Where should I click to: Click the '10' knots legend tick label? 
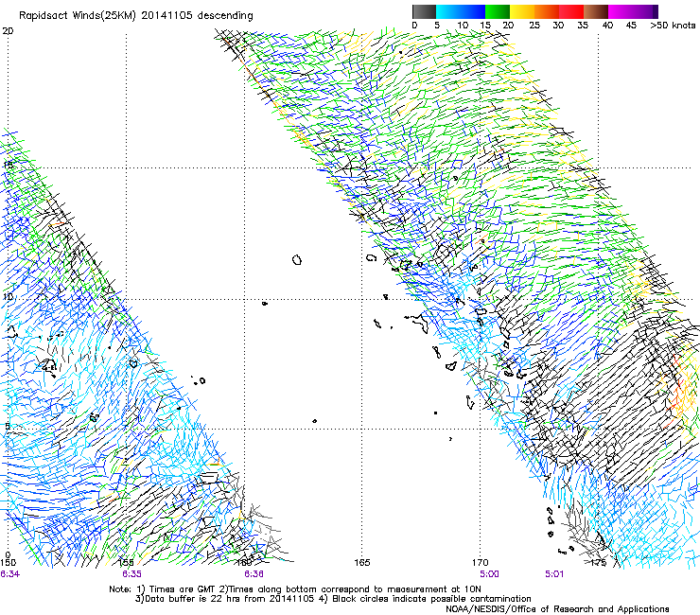(x=463, y=26)
